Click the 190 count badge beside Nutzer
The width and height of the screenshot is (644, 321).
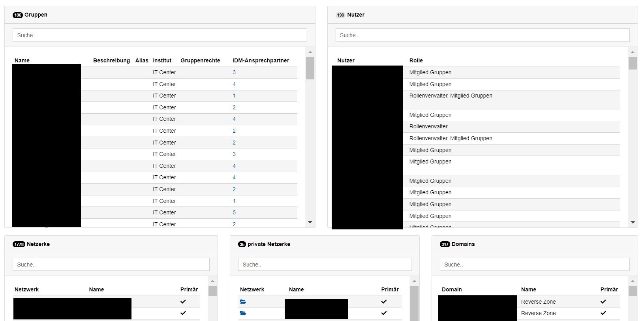[340, 15]
